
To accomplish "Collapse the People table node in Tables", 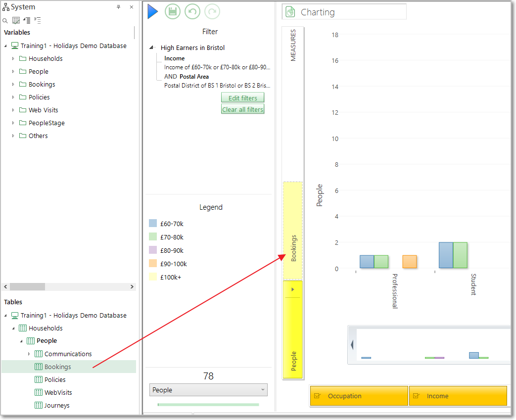I will pyautogui.click(x=21, y=341).
